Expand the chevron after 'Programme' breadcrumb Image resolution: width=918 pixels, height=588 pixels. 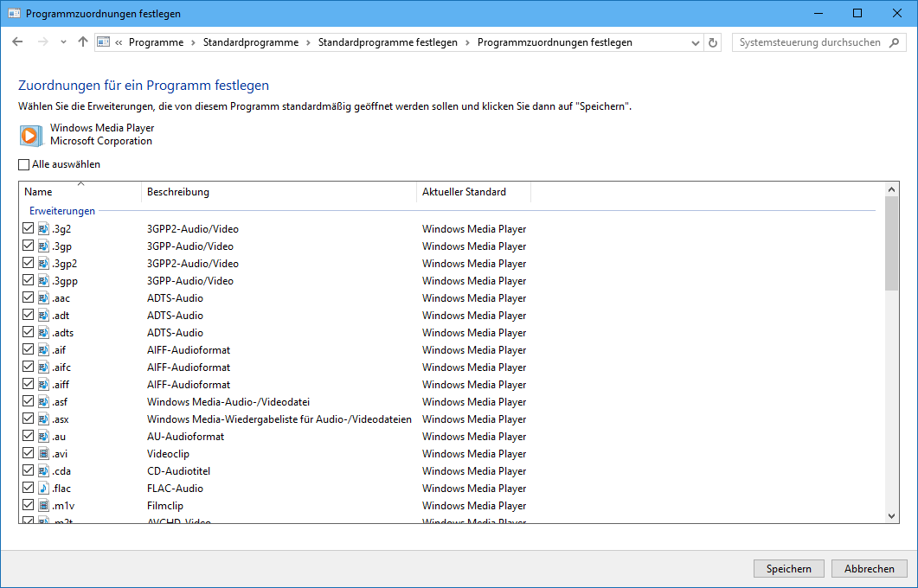(x=193, y=42)
